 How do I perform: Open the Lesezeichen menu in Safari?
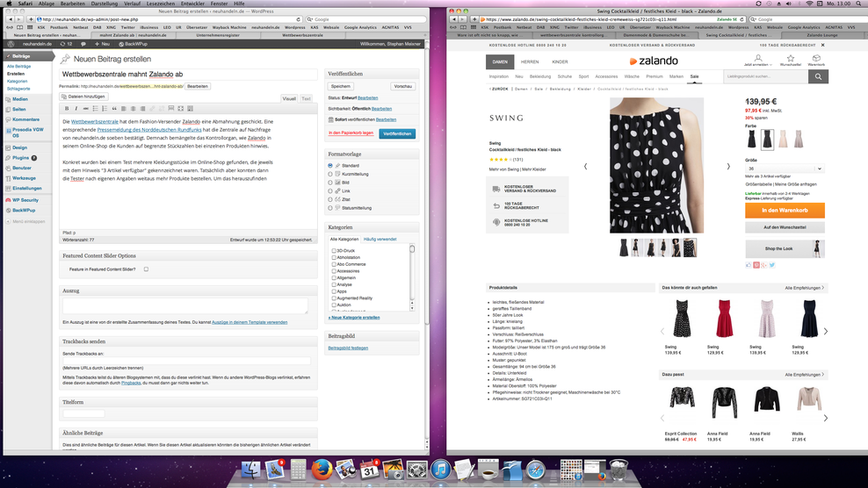[161, 4]
